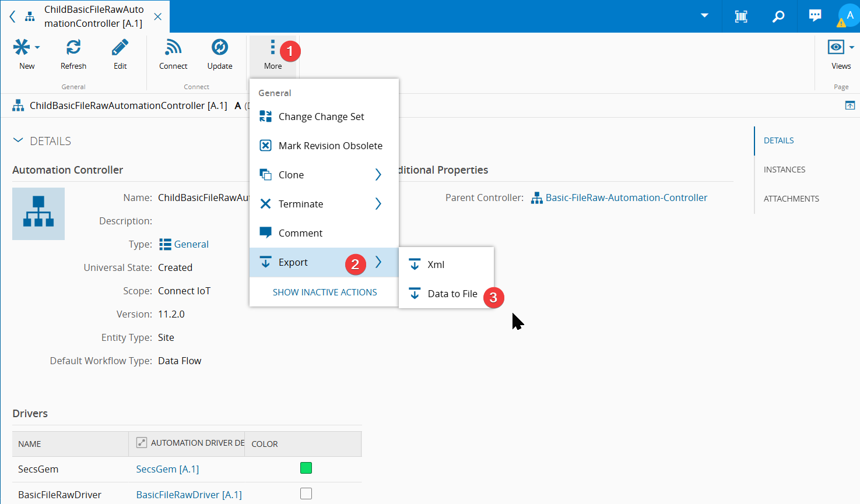The width and height of the screenshot is (860, 504).
Task: Click the Edit pencil icon
Action: (x=120, y=47)
